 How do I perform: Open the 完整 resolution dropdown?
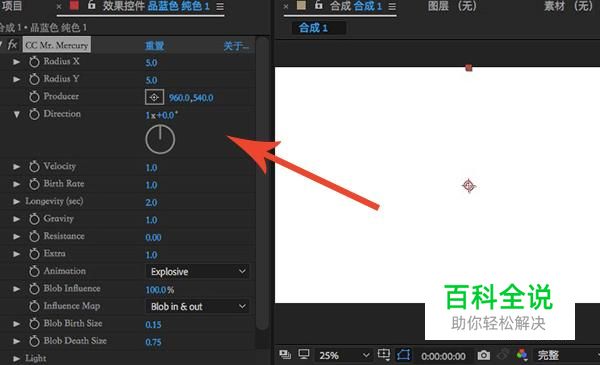click(567, 355)
